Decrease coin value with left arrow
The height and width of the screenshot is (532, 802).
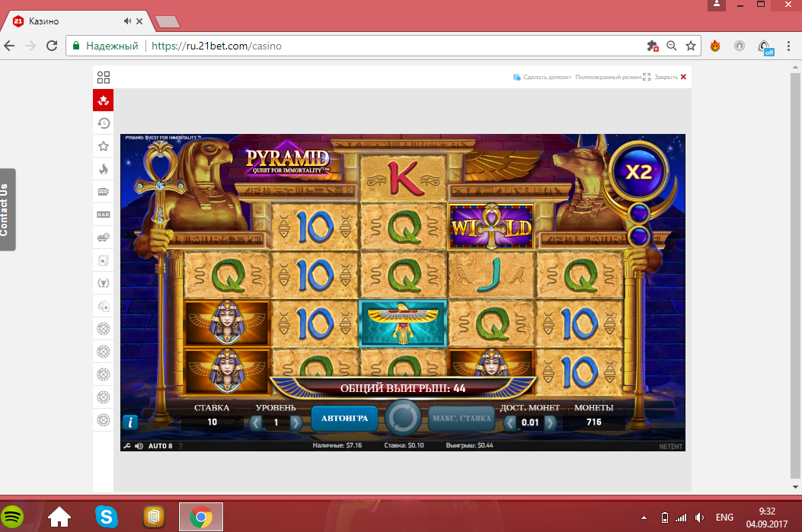510,422
